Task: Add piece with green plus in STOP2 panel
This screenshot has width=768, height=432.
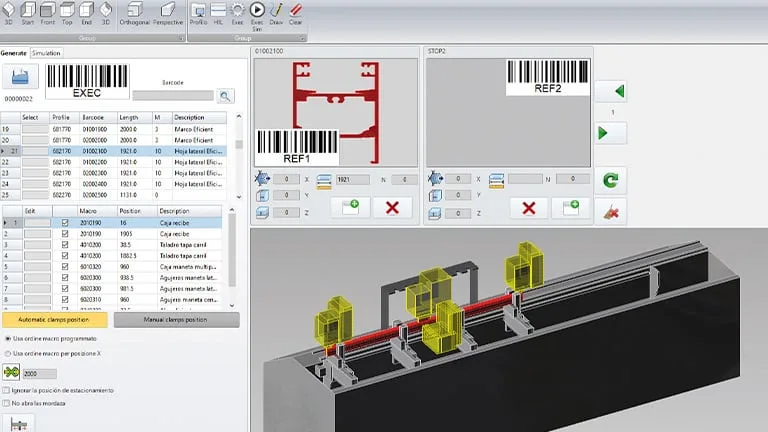Action: point(571,208)
